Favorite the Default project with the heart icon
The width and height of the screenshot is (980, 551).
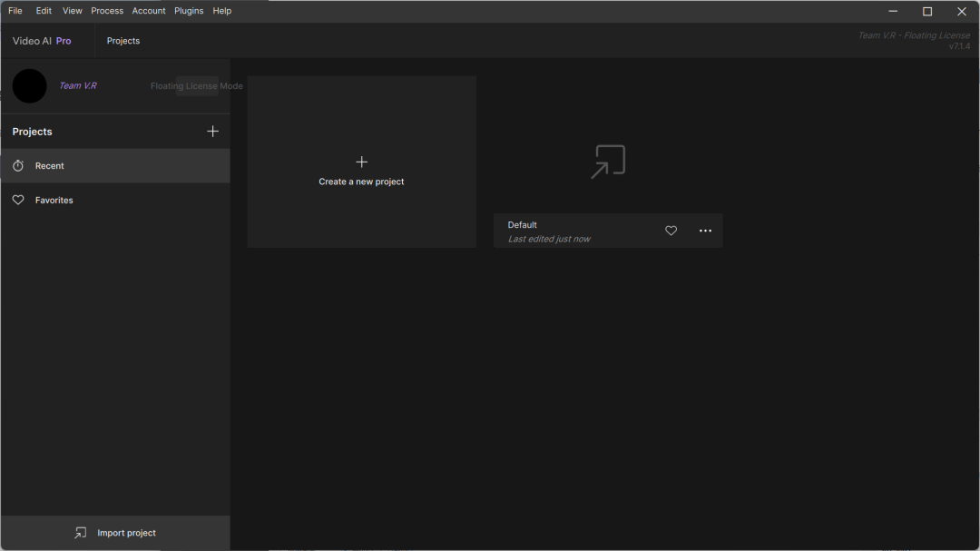click(671, 231)
